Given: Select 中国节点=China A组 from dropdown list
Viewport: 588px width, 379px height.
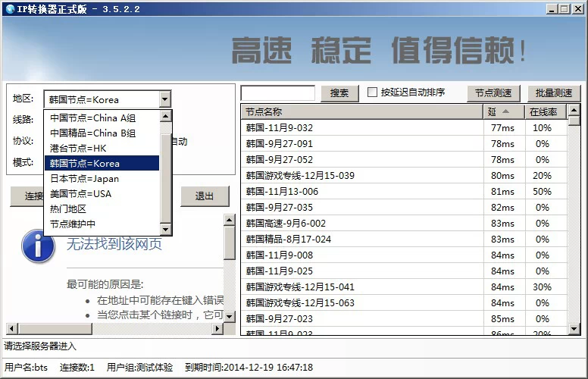Looking at the screenshot, I should [x=92, y=117].
